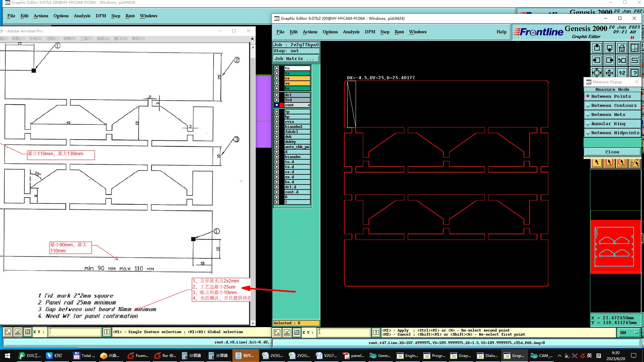Select layer row 'ss'
This screenshot has width=644, height=362.
[297, 83]
